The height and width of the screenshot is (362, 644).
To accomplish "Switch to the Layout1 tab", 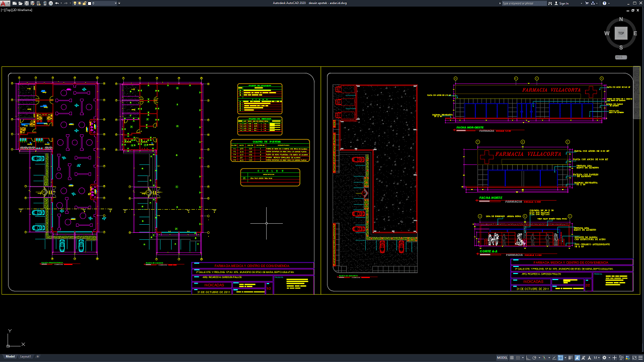I will point(25,356).
